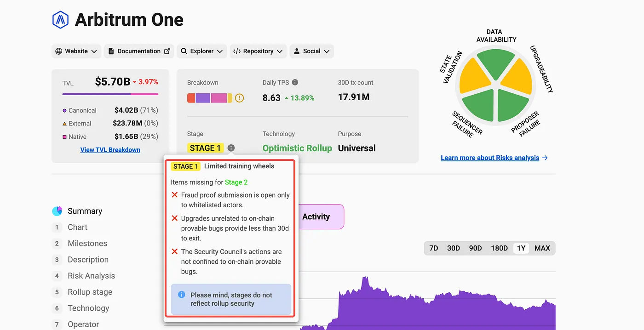Screen dimensions: 644x330
Task: Select the 30D time range
Action: coord(453,248)
